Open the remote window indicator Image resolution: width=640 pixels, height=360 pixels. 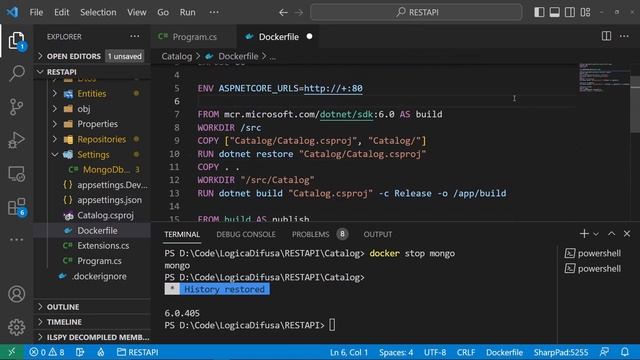11,352
